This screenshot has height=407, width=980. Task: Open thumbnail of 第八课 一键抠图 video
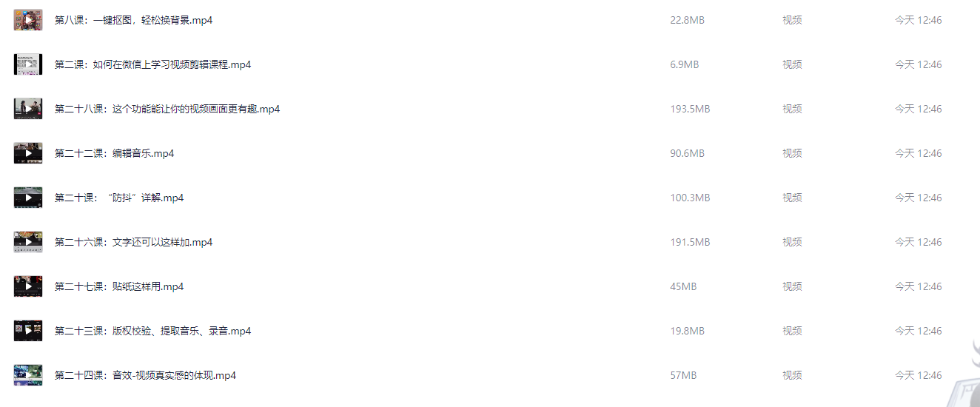28,20
